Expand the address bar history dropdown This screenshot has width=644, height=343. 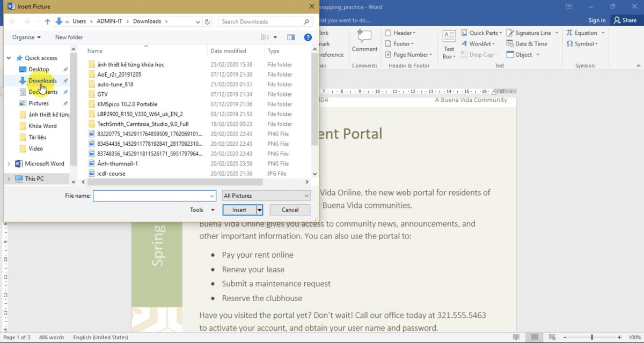(198, 21)
